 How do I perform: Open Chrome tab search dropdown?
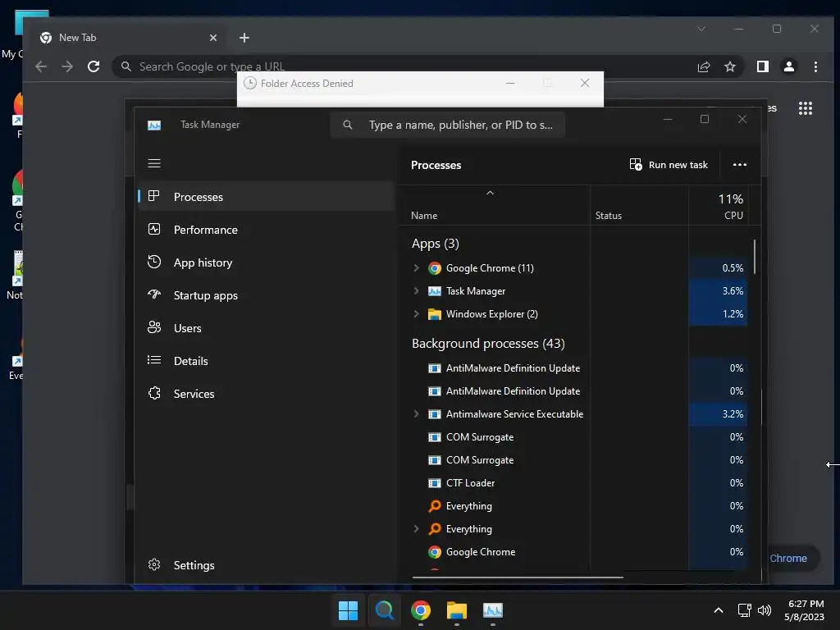tap(701, 29)
